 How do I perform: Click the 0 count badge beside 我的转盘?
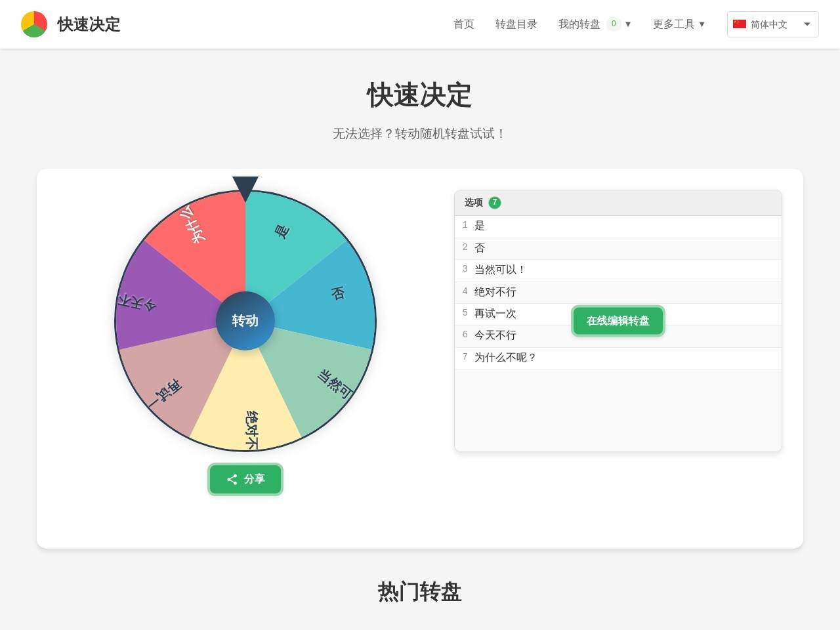[x=614, y=24]
